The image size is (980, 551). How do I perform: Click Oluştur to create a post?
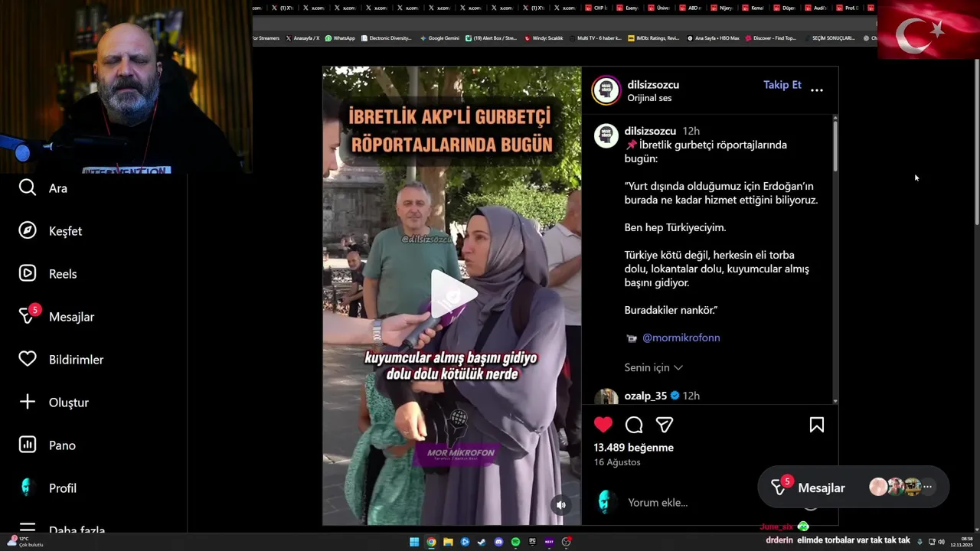click(x=54, y=403)
